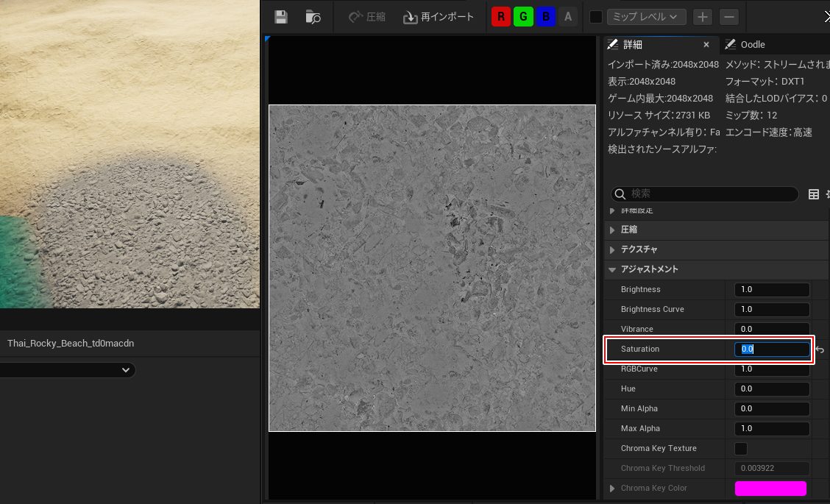Viewport: 830px width, 504px height.
Task: Click the details panel table view icon
Action: [x=814, y=194]
